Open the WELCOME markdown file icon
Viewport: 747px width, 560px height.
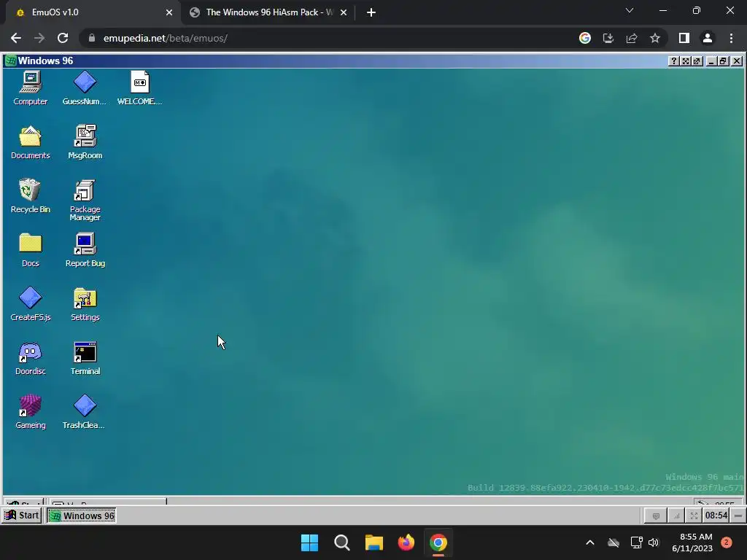click(139, 88)
